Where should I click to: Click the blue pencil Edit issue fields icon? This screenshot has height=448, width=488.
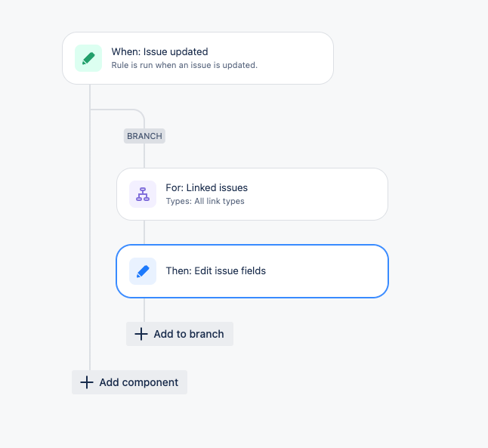coord(143,271)
